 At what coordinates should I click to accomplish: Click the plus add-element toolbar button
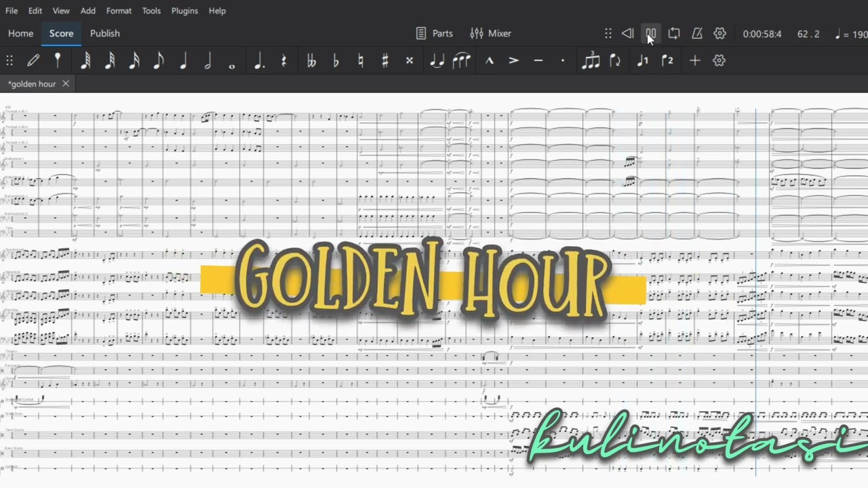[x=694, y=61]
